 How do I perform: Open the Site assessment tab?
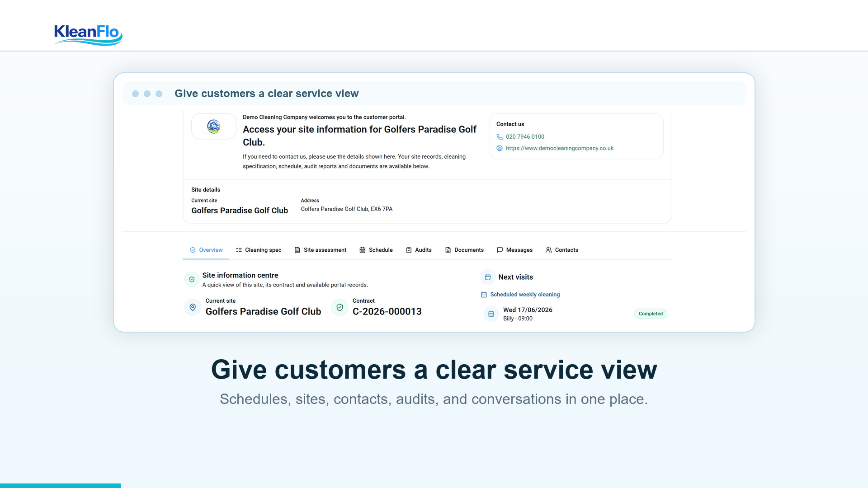click(x=320, y=250)
